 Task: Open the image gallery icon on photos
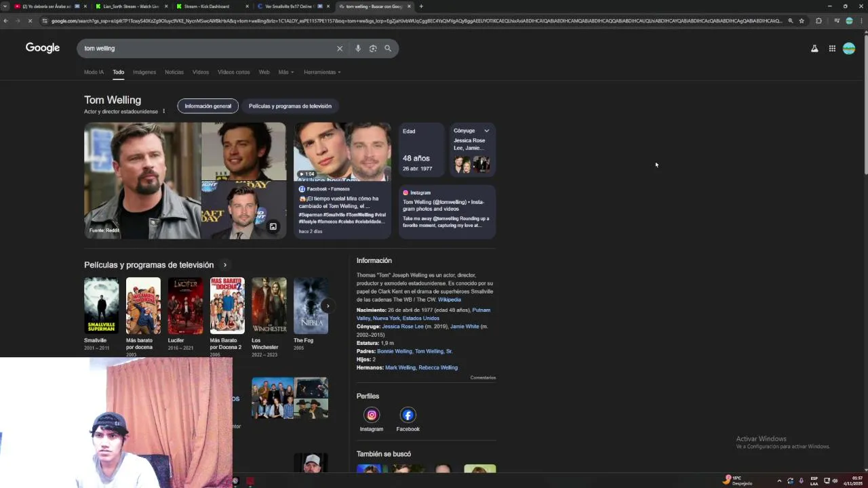pos(273,226)
